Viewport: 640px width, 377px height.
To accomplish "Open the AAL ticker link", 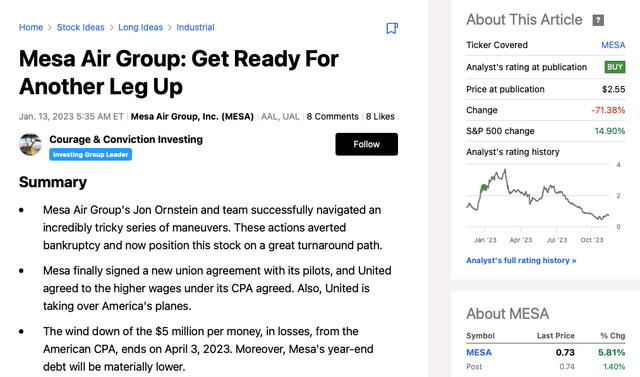I will 269,117.
